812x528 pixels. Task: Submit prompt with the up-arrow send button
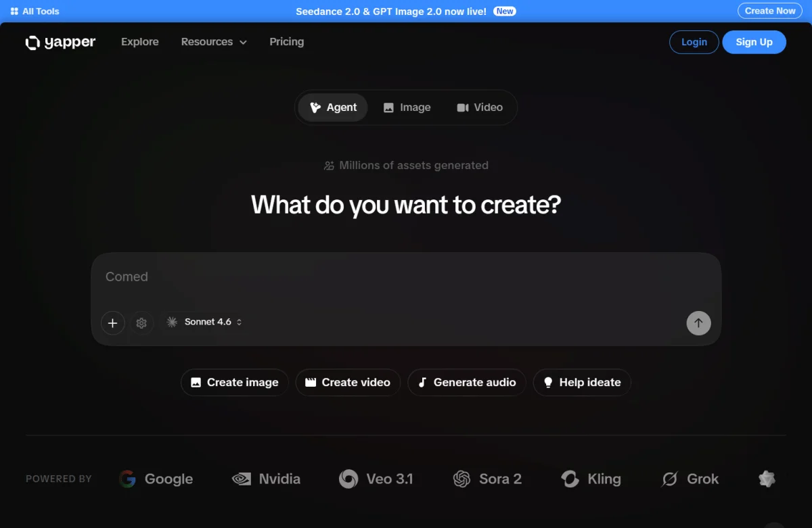coord(698,323)
